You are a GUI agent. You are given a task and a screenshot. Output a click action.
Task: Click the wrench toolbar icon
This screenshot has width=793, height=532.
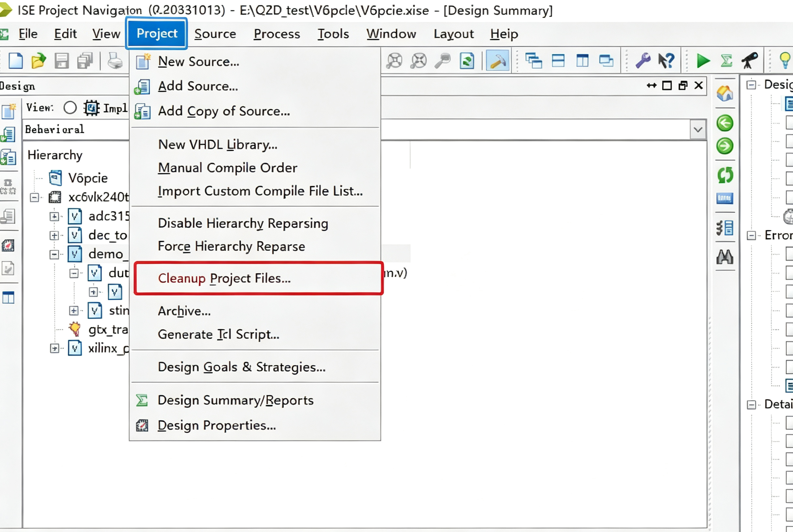(643, 61)
